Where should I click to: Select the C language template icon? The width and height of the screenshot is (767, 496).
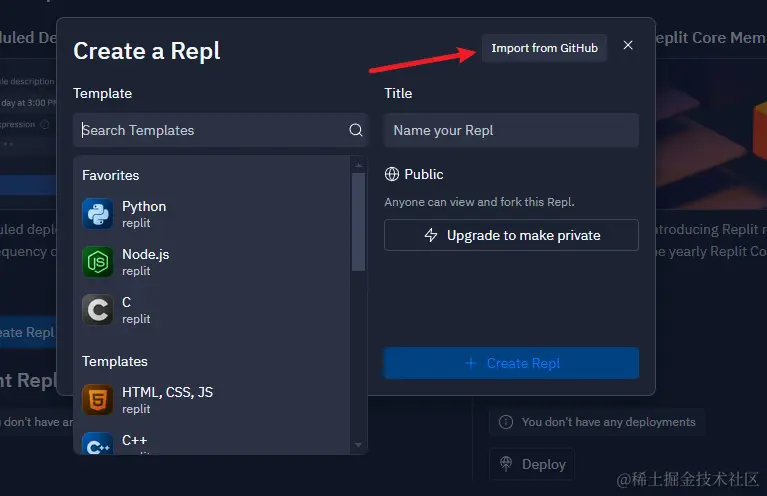98,310
